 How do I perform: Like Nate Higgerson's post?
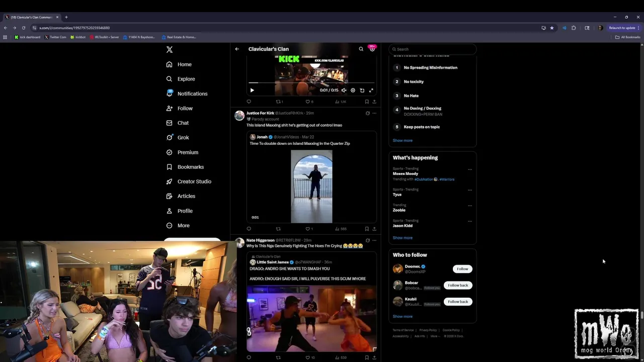tap(310, 357)
